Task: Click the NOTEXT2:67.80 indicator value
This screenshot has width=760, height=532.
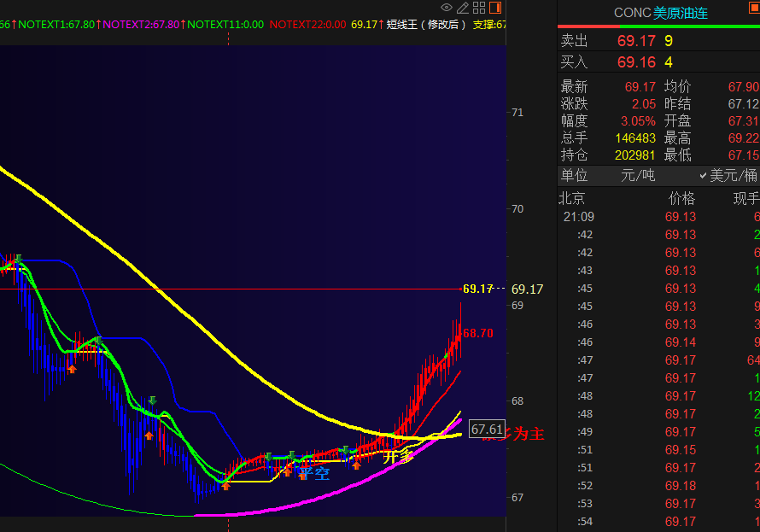Action: (141, 24)
